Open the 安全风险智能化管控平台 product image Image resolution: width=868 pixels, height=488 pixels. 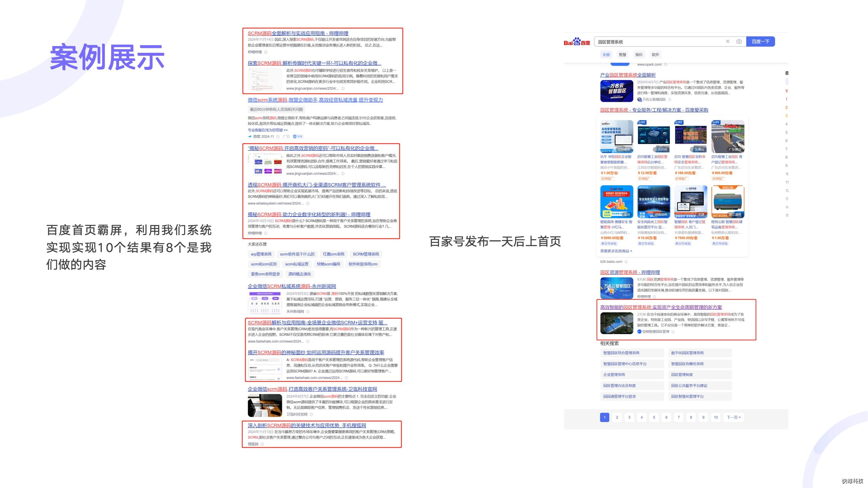(654, 202)
